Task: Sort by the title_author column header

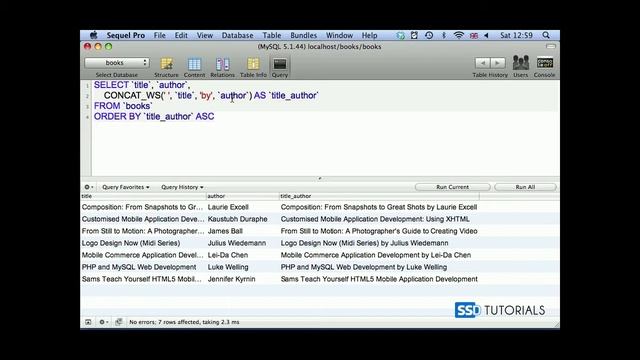Action: click(x=379, y=196)
